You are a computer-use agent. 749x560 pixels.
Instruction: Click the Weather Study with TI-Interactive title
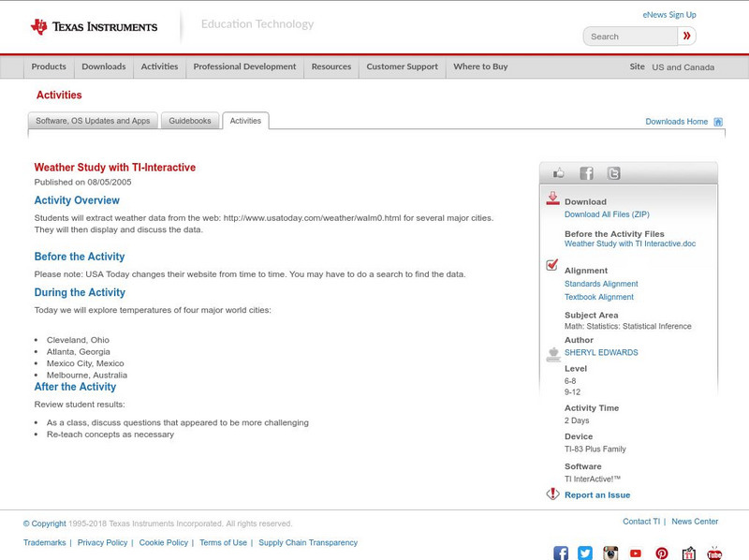[114, 168]
